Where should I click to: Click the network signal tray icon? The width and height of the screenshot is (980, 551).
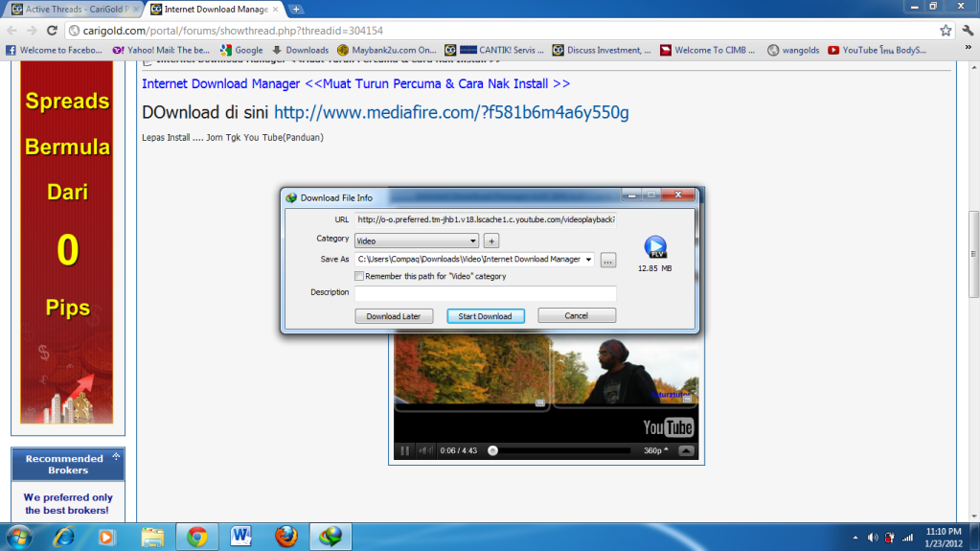pyautogui.click(x=907, y=538)
